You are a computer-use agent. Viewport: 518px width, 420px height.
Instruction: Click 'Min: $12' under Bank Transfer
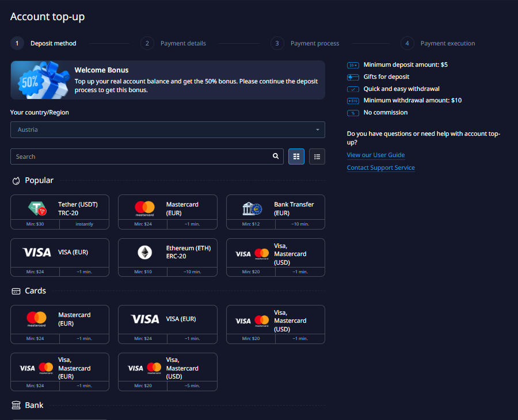[251, 224]
